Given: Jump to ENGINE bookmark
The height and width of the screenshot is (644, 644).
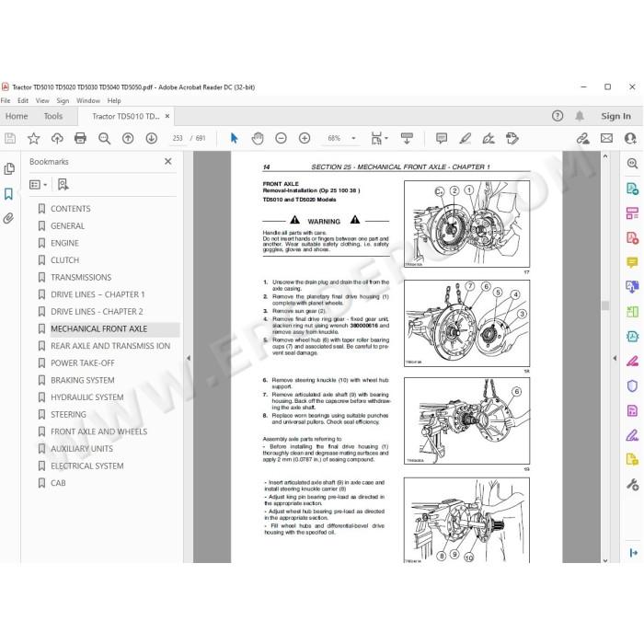Looking at the screenshot, I should pos(64,243).
